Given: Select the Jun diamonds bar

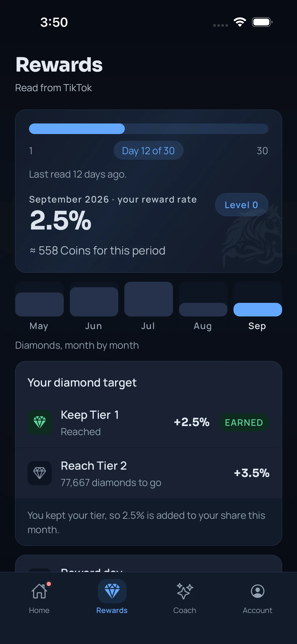Looking at the screenshot, I should click(94, 302).
